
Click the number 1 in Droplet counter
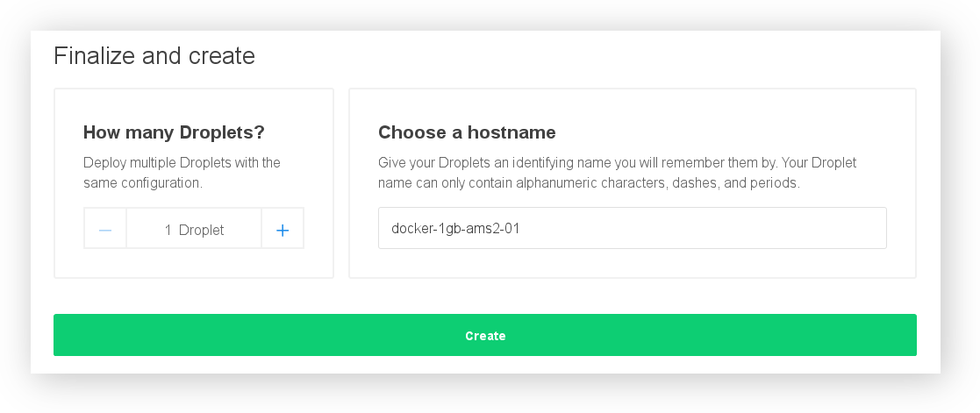pyautogui.click(x=168, y=230)
